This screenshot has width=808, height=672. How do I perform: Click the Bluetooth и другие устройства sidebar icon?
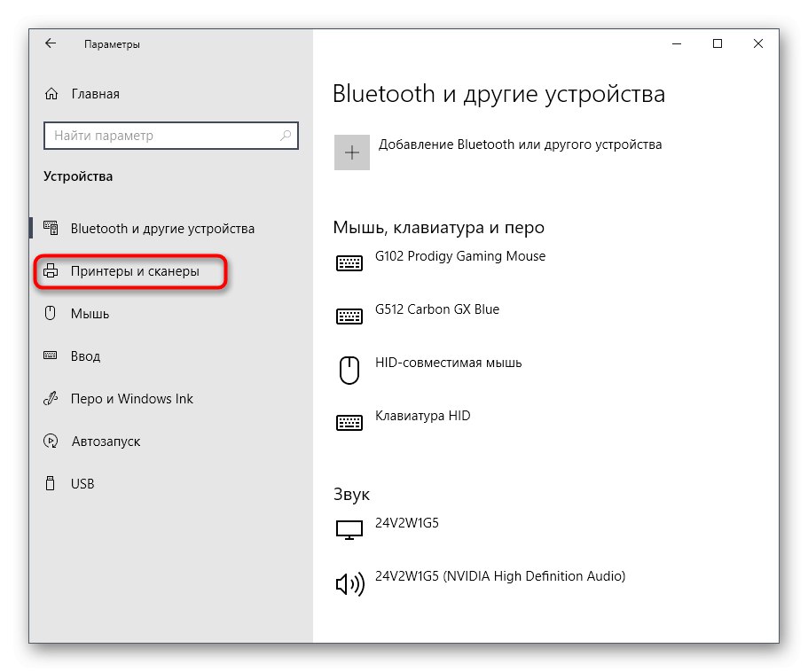click(51, 228)
